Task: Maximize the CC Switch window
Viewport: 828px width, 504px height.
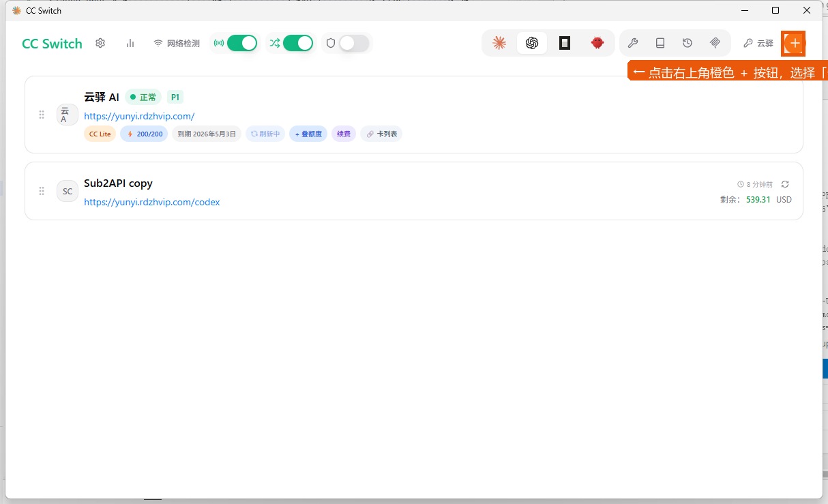Action: click(x=775, y=10)
